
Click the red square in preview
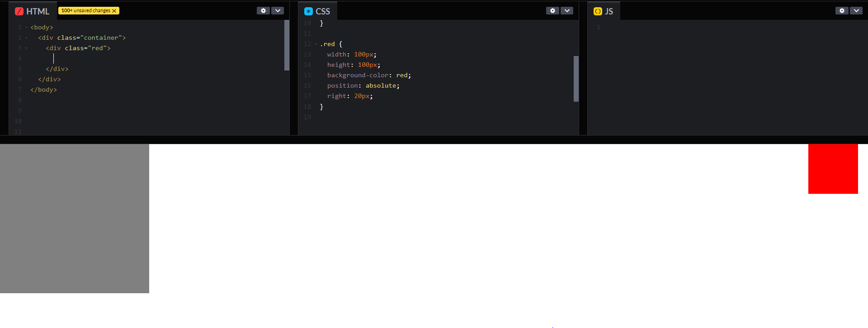point(833,169)
